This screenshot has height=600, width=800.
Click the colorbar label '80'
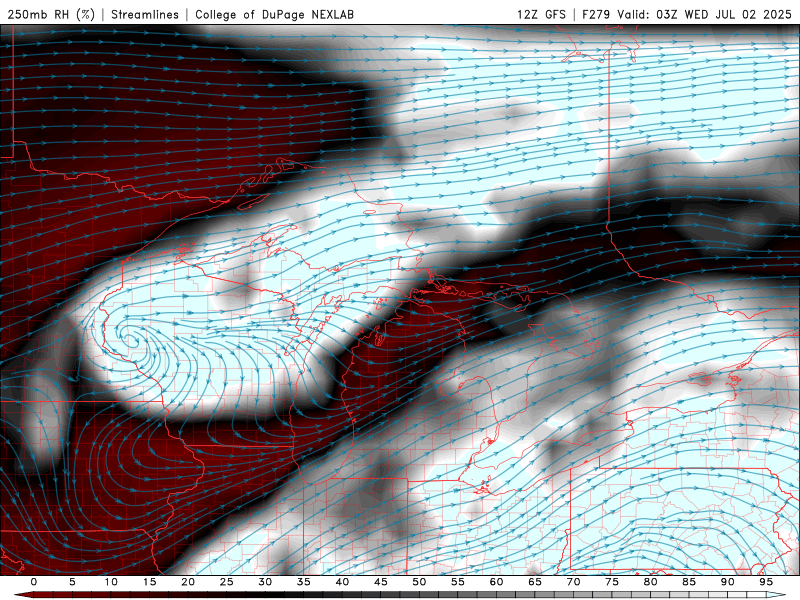pyautogui.click(x=650, y=582)
